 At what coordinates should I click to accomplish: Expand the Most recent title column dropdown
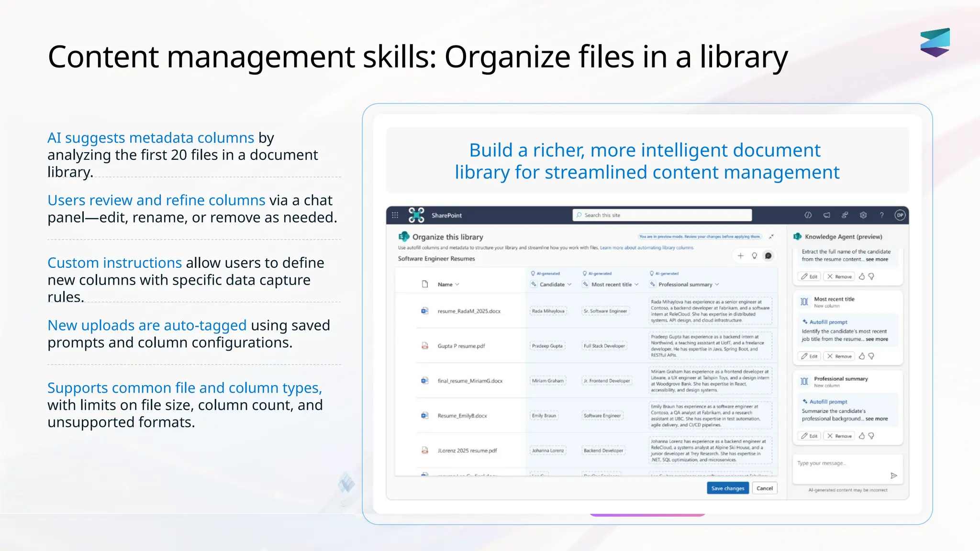[x=636, y=284]
